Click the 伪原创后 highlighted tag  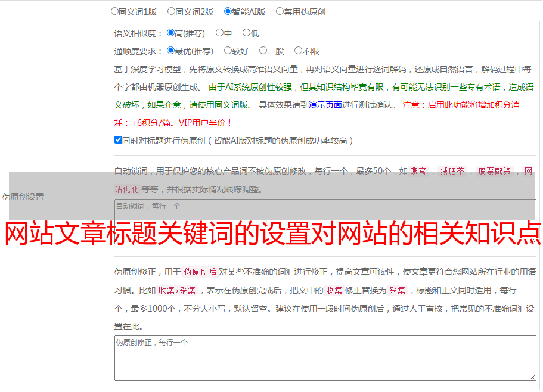[200, 272]
